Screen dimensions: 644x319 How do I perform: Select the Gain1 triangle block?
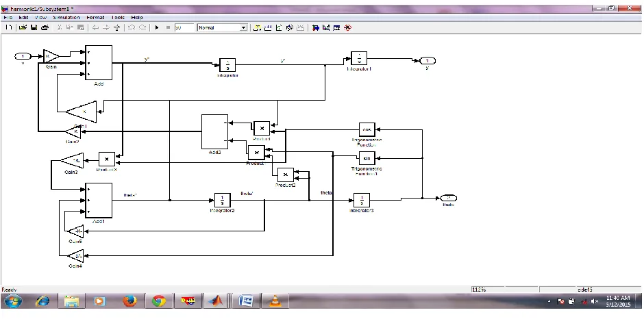point(82,112)
